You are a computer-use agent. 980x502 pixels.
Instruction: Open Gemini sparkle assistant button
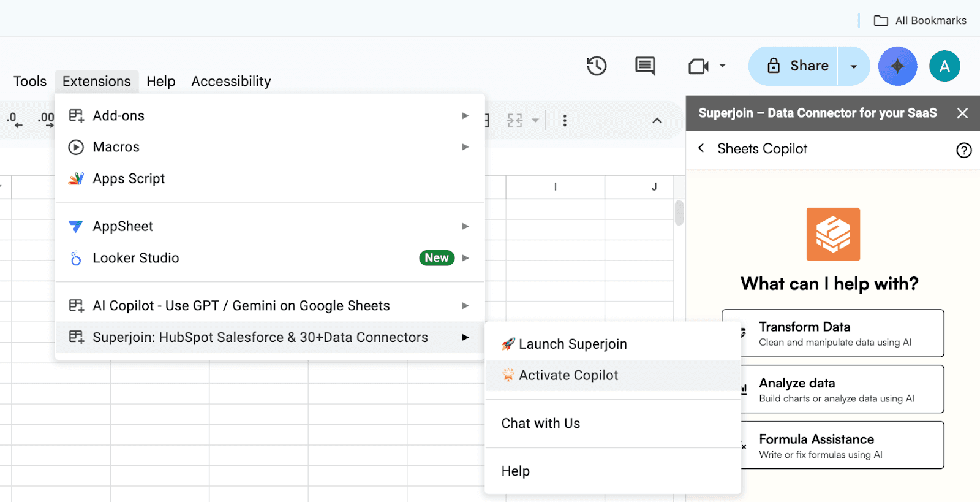click(x=897, y=66)
